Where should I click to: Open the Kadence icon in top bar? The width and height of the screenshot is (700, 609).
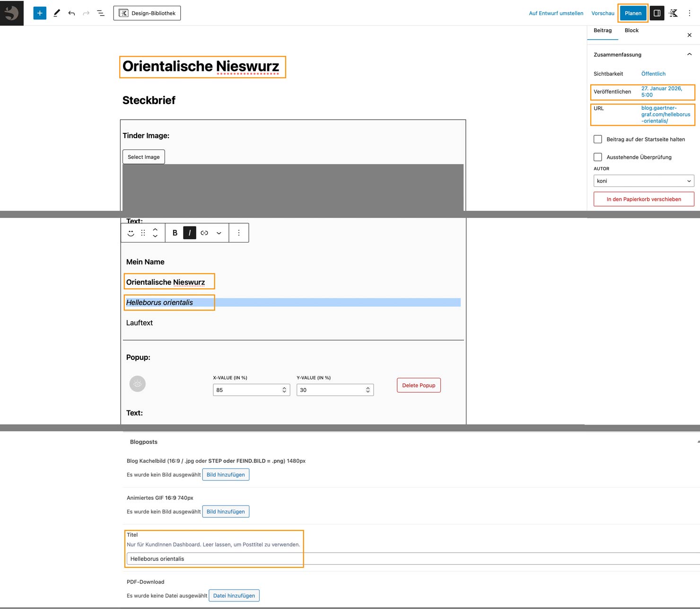[x=674, y=13]
